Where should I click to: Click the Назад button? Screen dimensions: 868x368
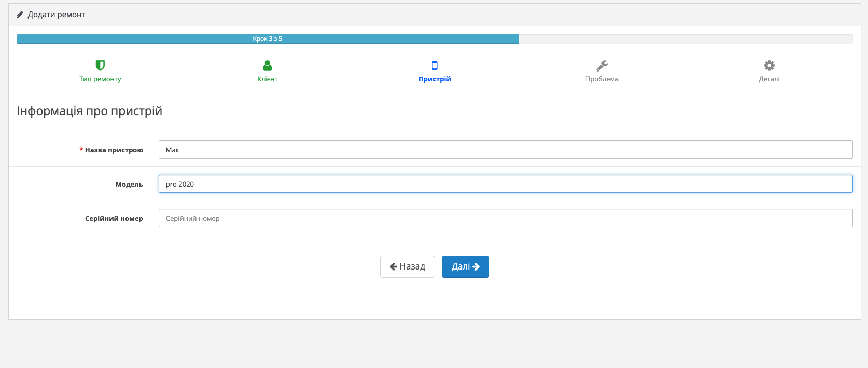point(408,266)
